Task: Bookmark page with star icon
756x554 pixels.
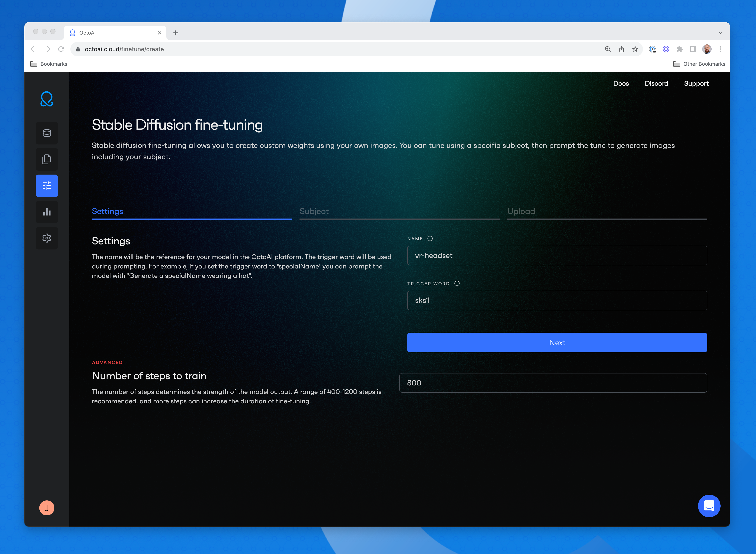Action: tap(635, 49)
